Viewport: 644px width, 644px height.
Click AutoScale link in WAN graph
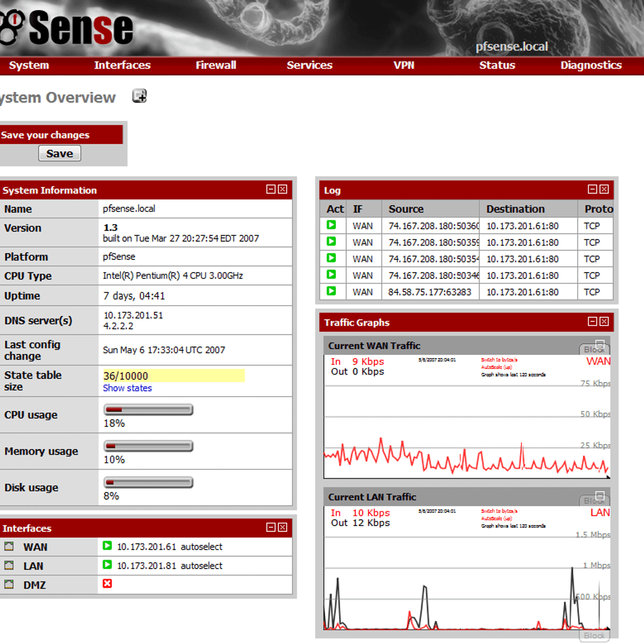click(496, 367)
